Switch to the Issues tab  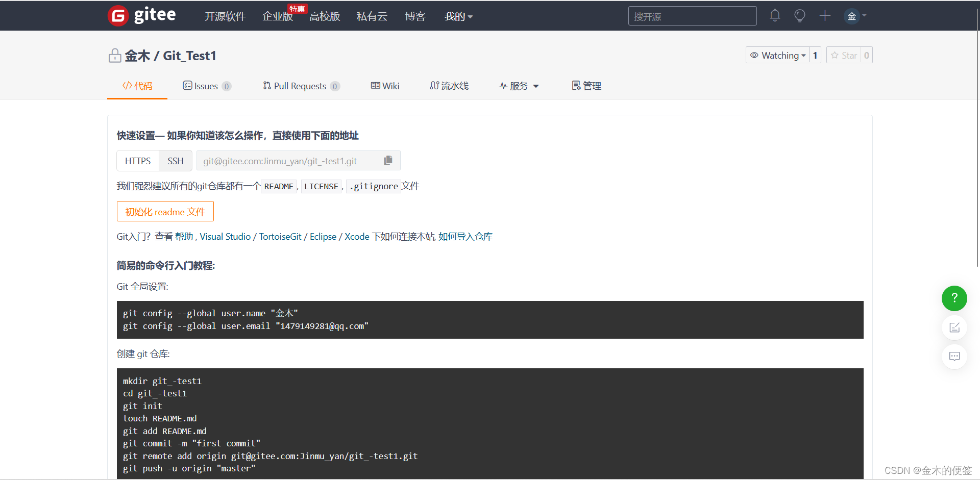(x=207, y=86)
